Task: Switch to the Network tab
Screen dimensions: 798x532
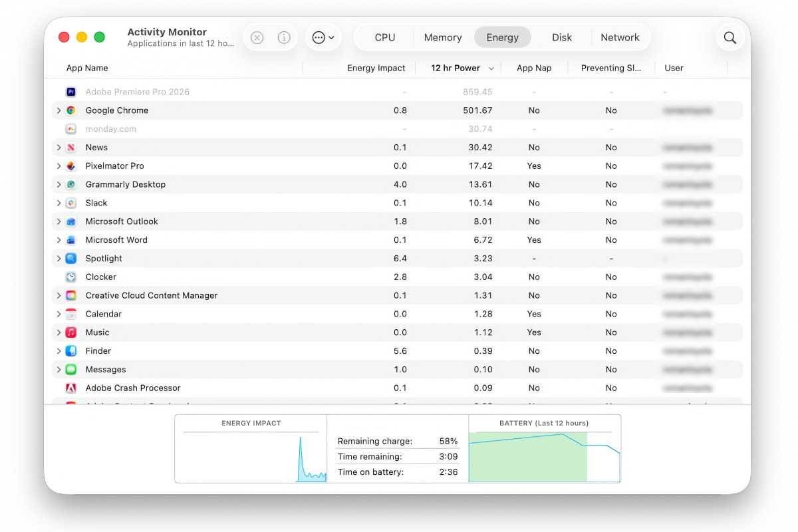Action: (620, 38)
